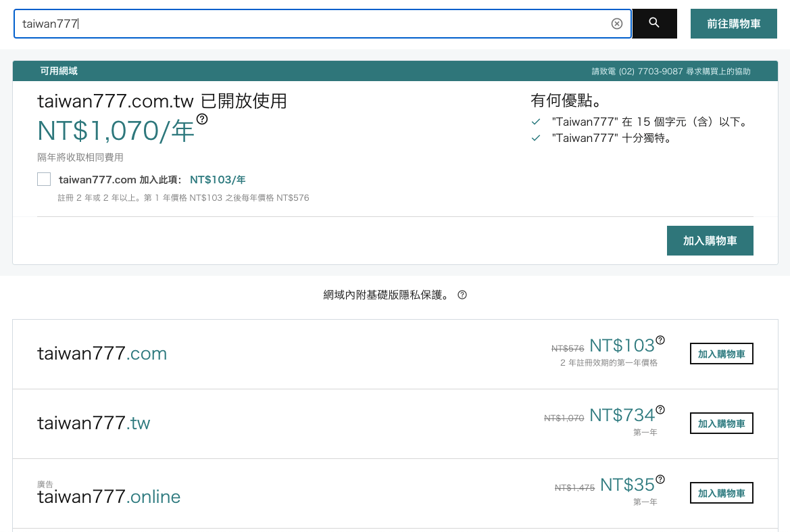Open the help icon beside NT$734 price
The height and width of the screenshot is (532, 790).
tap(660, 410)
